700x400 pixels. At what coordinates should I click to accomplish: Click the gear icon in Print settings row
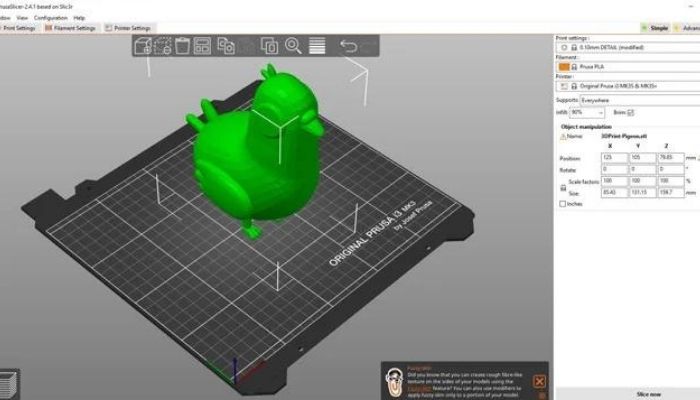click(564, 47)
